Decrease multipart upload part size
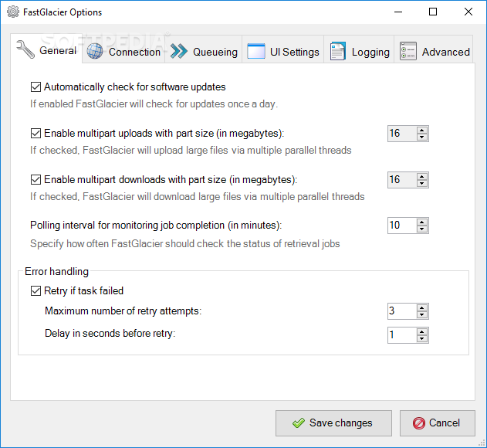Image resolution: width=487 pixels, height=448 pixels. tap(421, 137)
